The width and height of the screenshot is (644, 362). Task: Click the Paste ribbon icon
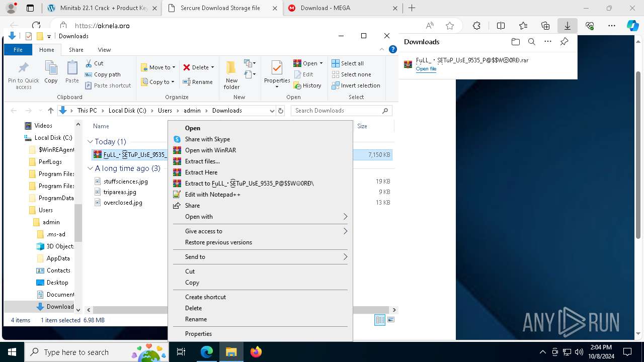[x=72, y=72]
